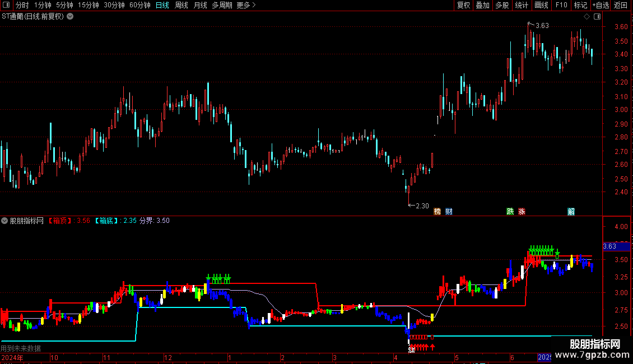The height and width of the screenshot is (364, 633).
Task: Switch to 周线 weekly chart
Action: (181, 5)
